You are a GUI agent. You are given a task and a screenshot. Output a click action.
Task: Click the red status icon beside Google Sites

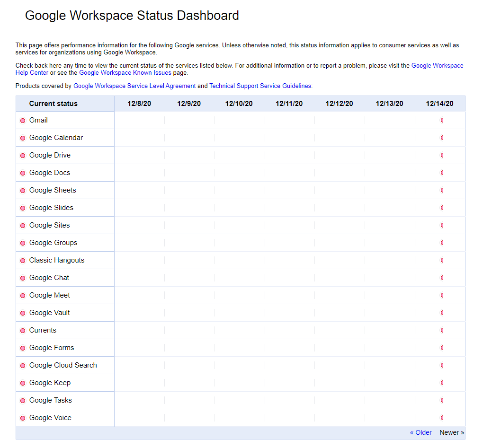23,226
